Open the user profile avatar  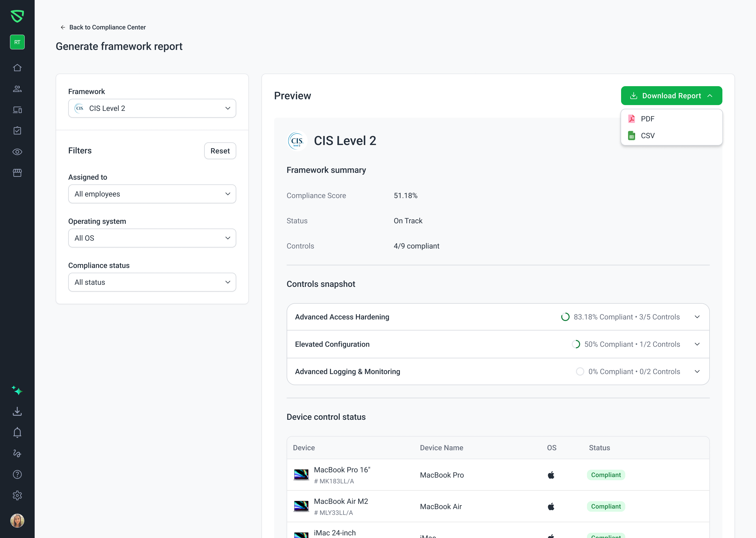tap(17, 520)
